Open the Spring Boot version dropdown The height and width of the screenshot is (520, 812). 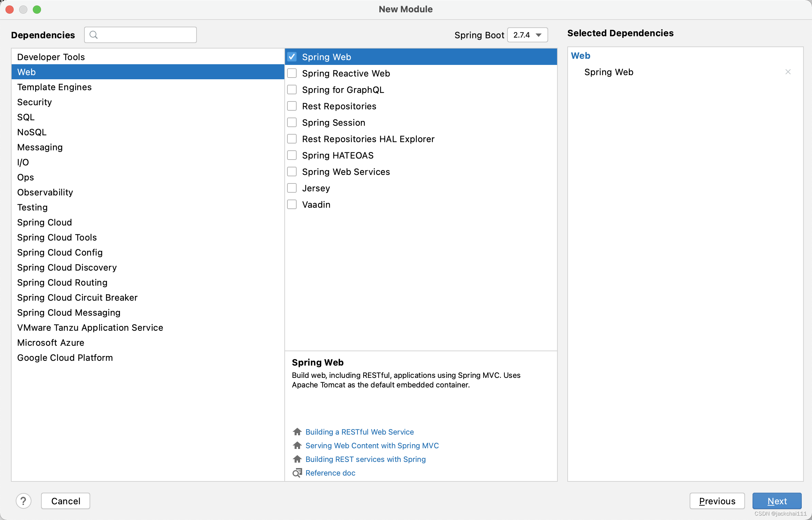pyautogui.click(x=527, y=35)
